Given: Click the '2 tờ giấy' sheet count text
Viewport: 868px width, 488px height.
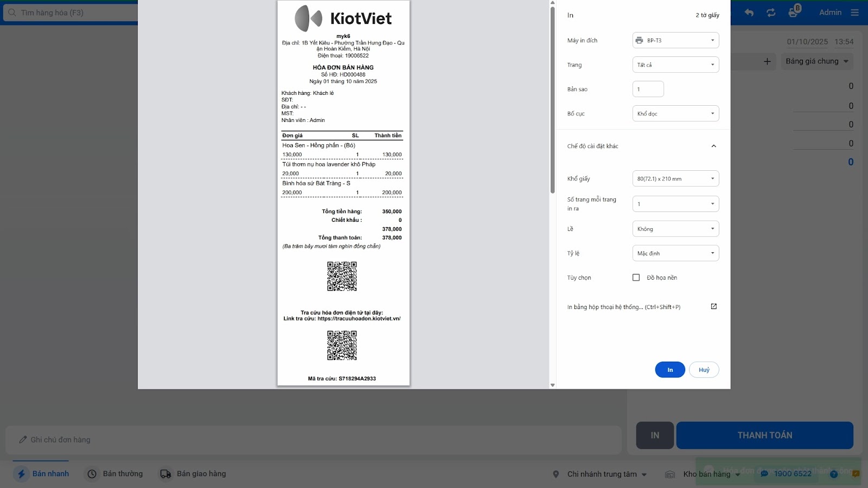Looking at the screenshot, I should pyautogui.click(x=707, y=15).
